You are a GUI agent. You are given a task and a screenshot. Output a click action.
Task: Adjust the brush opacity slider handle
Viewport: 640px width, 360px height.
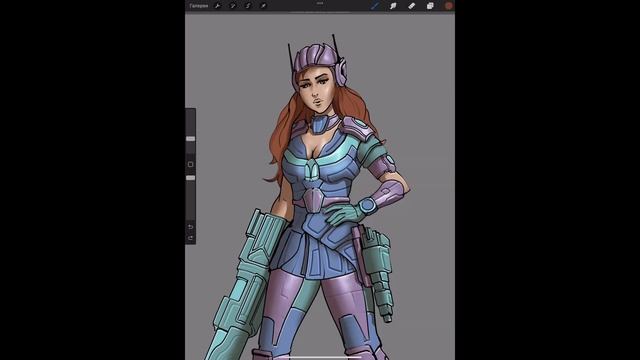pyautogui.click(x=191, y=178)
